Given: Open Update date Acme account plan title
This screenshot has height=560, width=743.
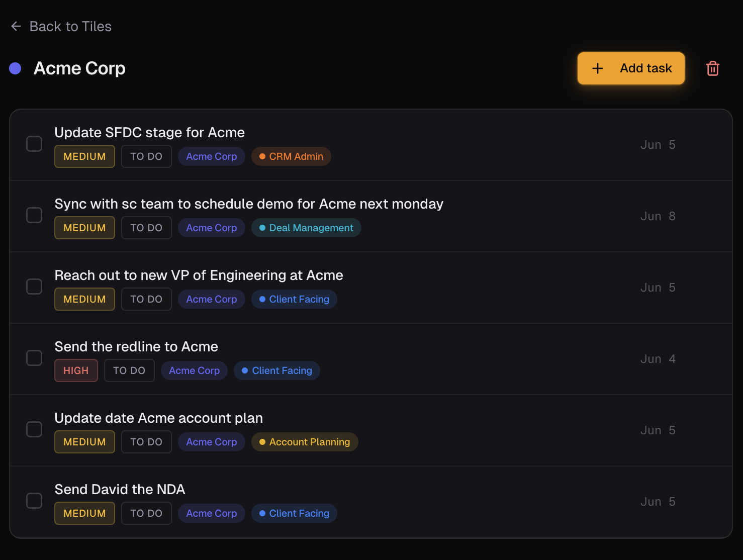Looking at the screenshot, I should click(x=158, y=418).
